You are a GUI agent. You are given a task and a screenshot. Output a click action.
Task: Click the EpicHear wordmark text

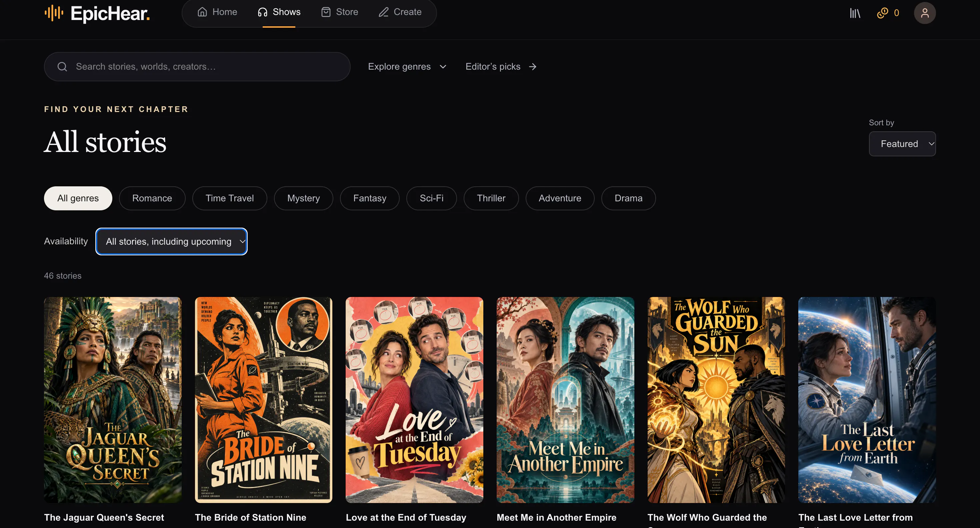(110, 14)
